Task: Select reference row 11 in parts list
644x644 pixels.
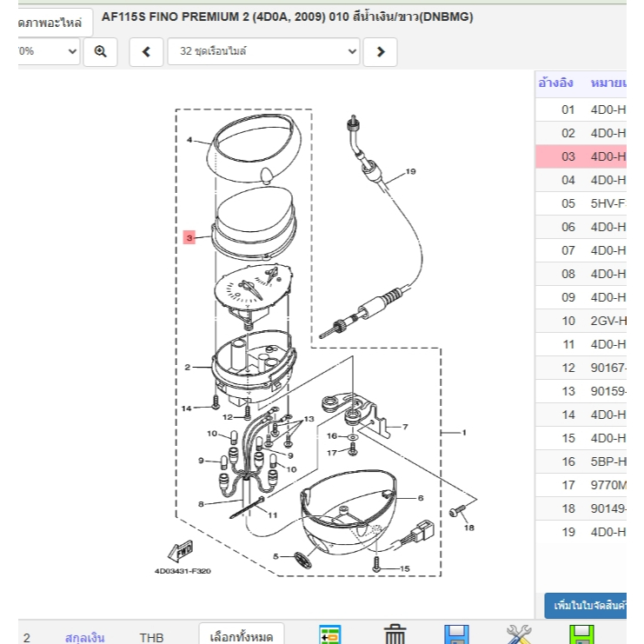Action: pyautogui.click(x=581, y=344)
